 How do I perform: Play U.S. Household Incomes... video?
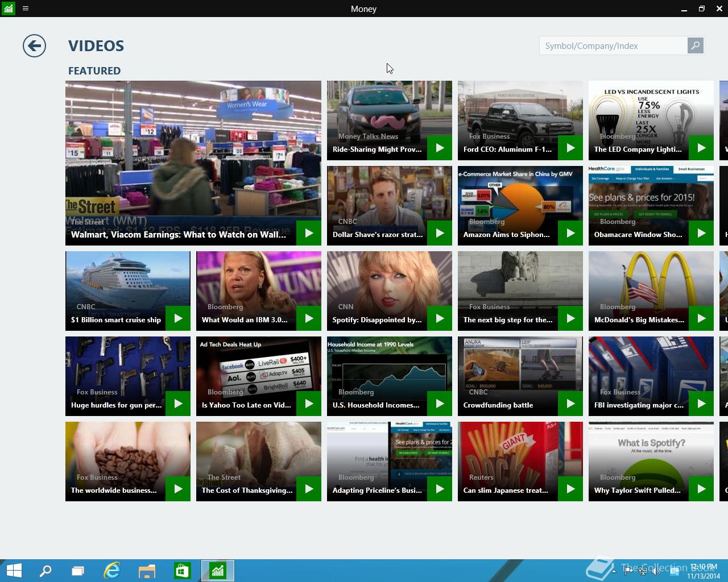point(440,404)
